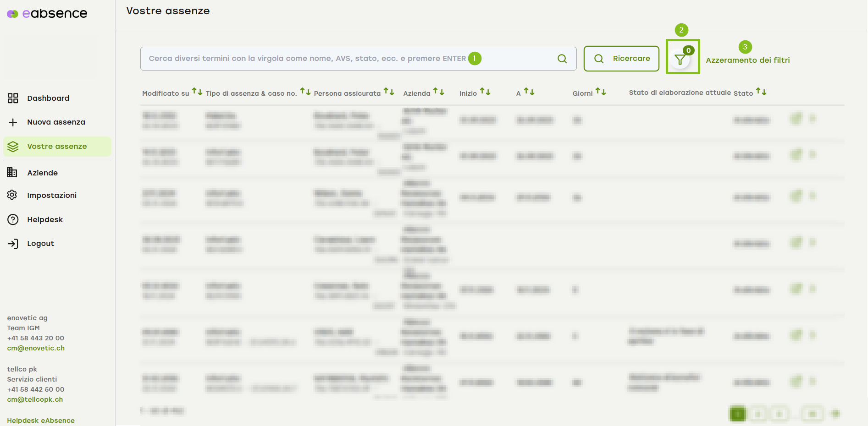Open the filter funnel icon

(680, 59)
